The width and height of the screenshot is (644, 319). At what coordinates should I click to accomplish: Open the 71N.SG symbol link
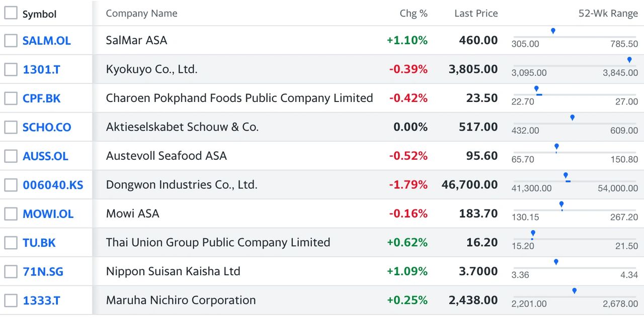pyautogui.click(x=43, y=272)
